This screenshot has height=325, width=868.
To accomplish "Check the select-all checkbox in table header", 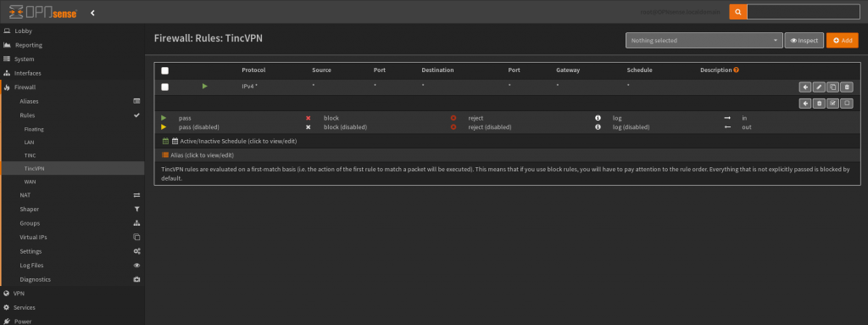I will pos(165,71).
